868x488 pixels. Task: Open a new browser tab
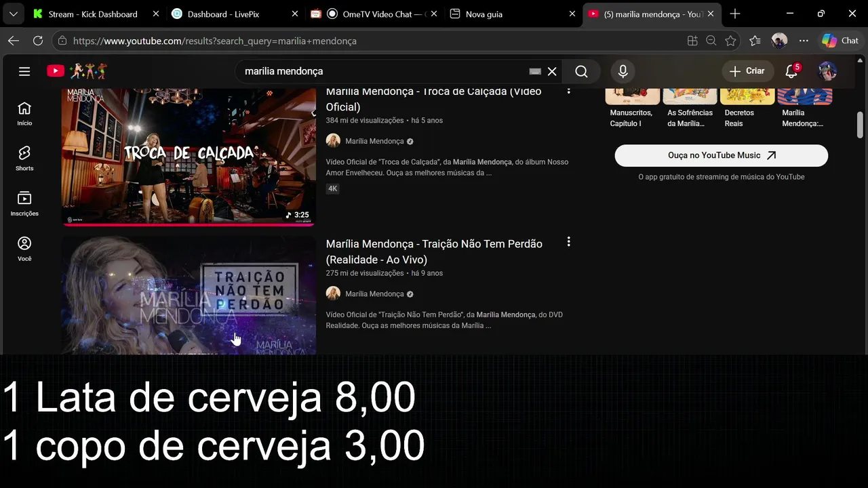coord(735,14)
